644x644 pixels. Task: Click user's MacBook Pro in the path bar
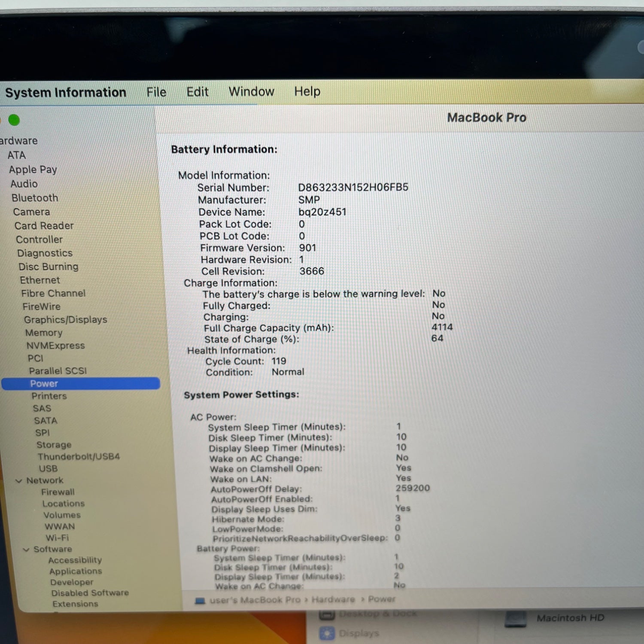pyautogui.click(x=255, y=600)
